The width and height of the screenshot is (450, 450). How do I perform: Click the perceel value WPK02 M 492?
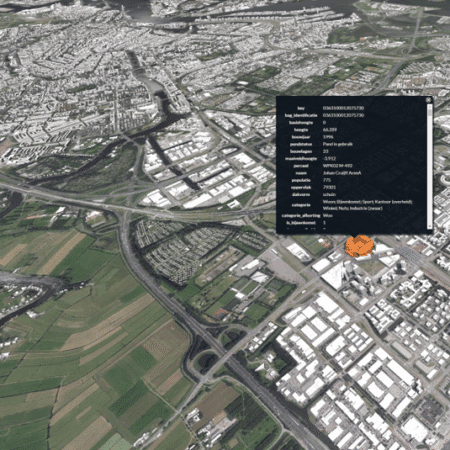(337, 166)
